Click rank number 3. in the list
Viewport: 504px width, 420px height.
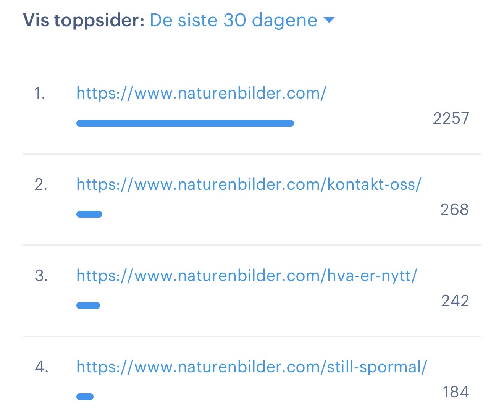[x=41, y=276]
